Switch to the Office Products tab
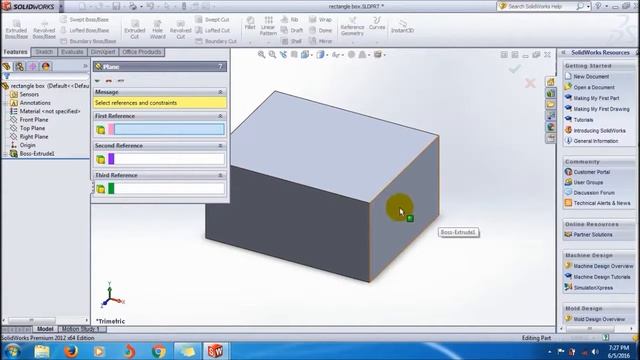This screenshot has width=640, height=360. click(142, 52)
